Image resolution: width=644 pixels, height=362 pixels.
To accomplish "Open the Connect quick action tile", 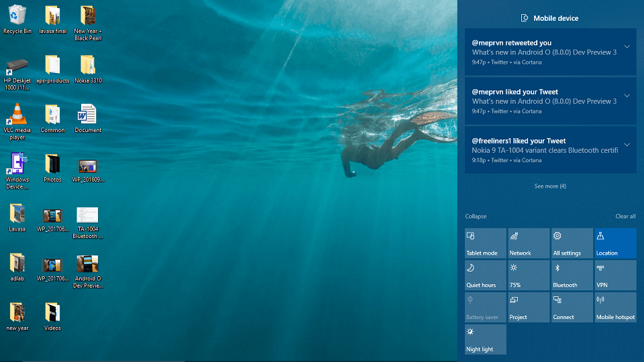I will click(x=572, y=308).
